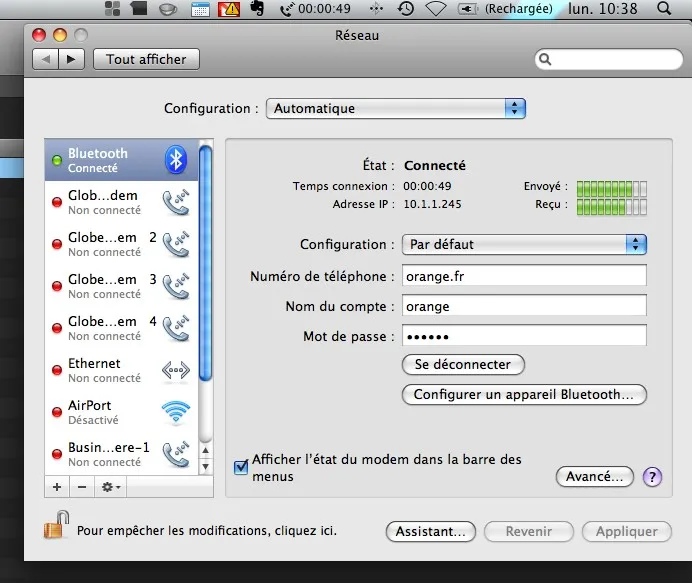The height and width of the screenshot is (583, 692).
Task: Click the (Rechargée) battery text
Action: 519,8
